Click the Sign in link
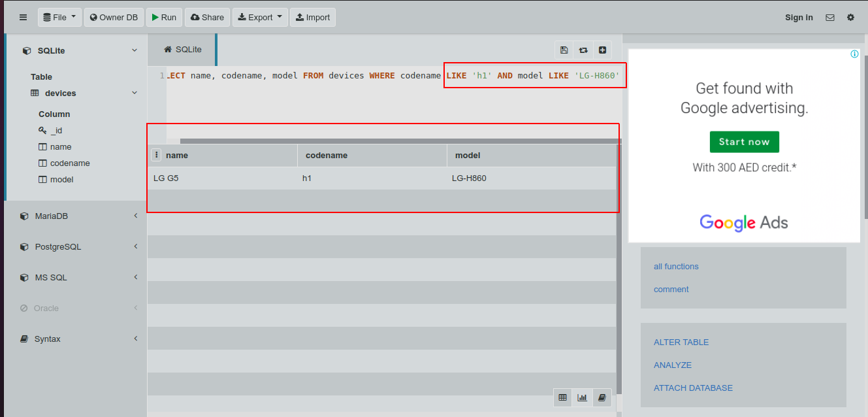Image resolution: width=868 pixels, height=417 pixels. [799, 18]
